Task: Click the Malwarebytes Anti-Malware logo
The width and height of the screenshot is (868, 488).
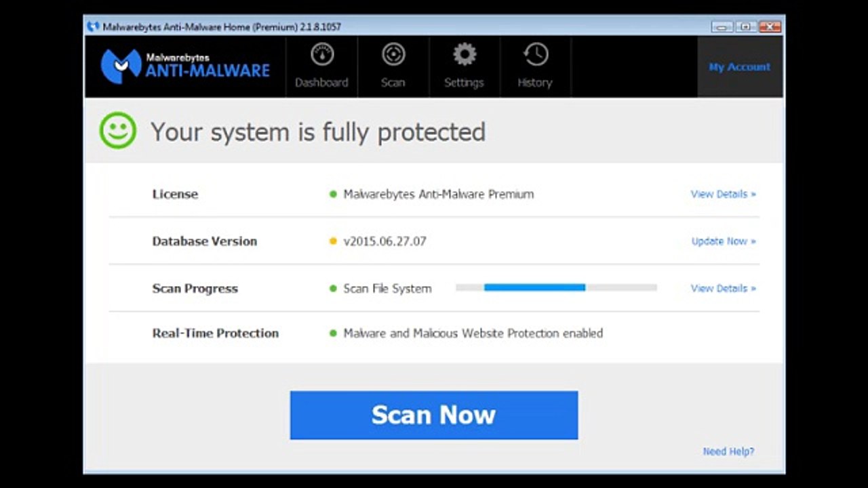Action: pyautogui.click(x=184, y=66)
